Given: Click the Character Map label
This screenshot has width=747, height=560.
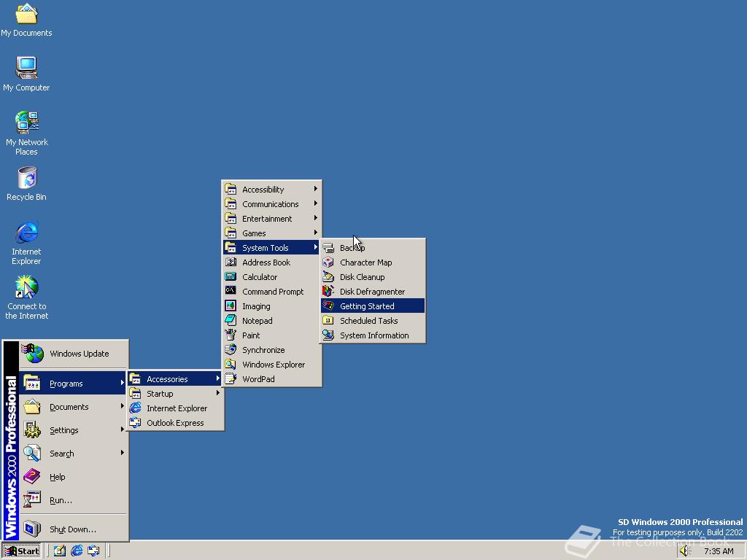Looking at the screenshot, I should (366, 262).
